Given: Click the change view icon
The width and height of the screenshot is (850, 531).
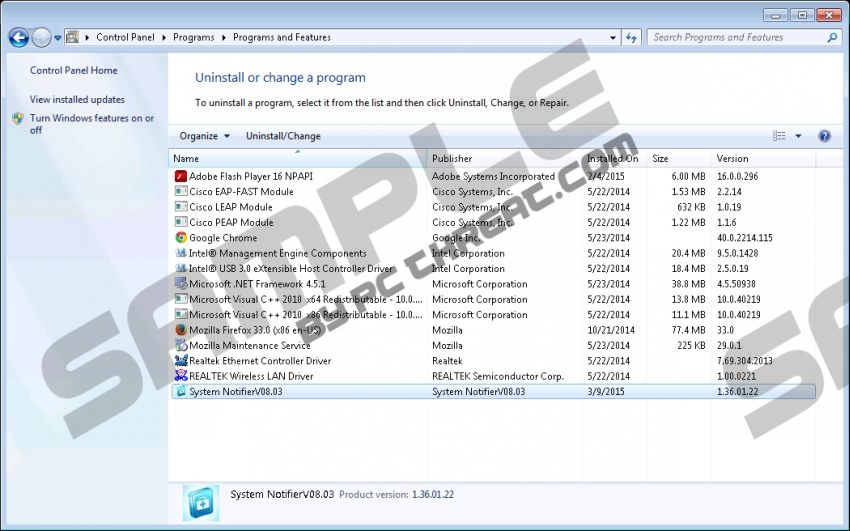Looking at the screenshot, I should tap(780, 136).
